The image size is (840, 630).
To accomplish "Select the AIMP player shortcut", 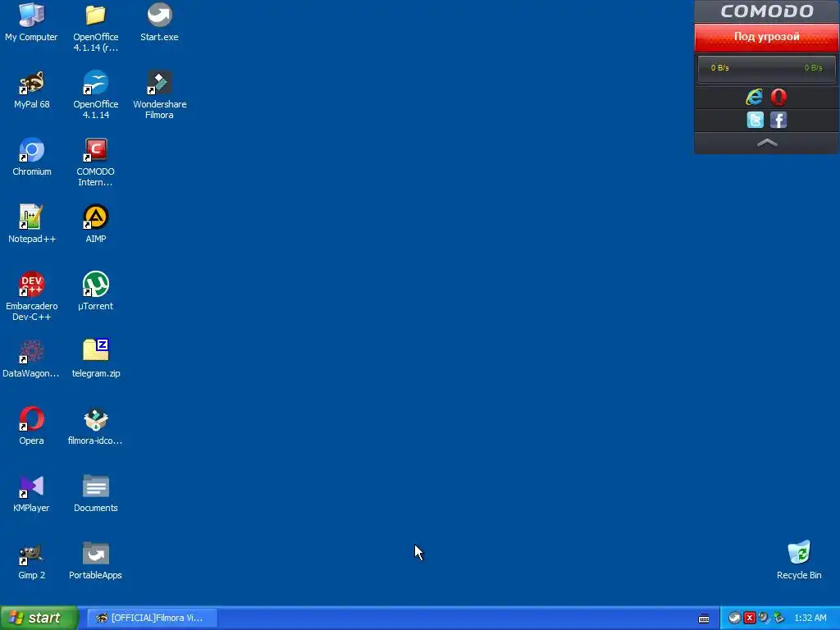I will [95, 224].
